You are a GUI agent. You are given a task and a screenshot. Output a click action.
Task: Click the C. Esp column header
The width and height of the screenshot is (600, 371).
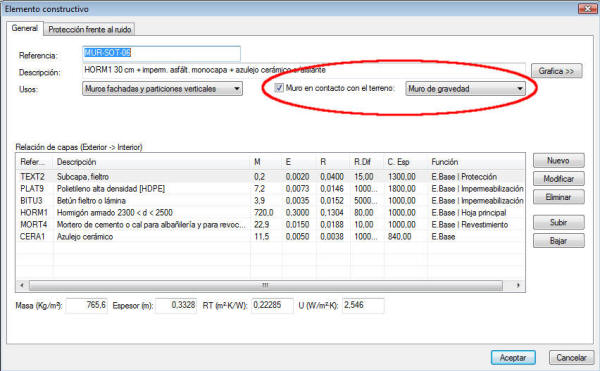(406, 162)
